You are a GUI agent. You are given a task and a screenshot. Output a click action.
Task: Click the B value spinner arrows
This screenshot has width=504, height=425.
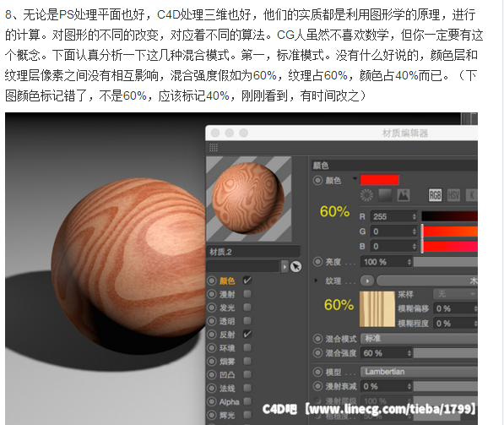[x=414, y=246]
